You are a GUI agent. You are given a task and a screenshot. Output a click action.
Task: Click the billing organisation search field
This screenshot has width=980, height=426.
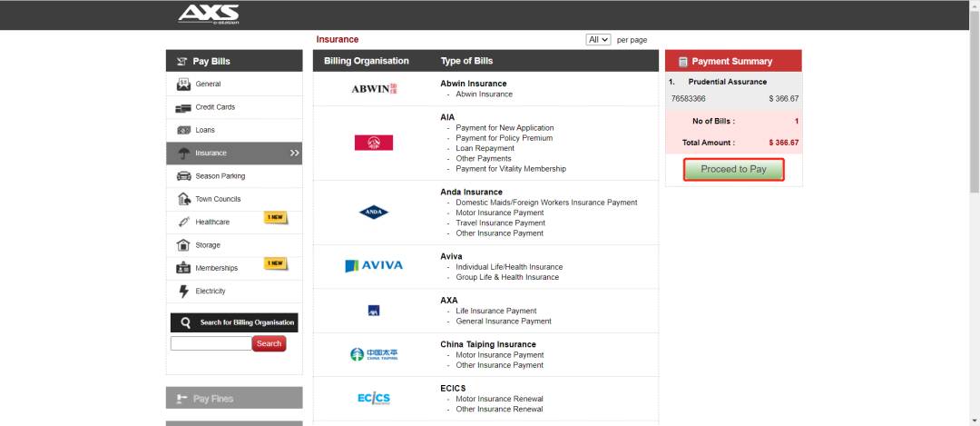[211, 344]
